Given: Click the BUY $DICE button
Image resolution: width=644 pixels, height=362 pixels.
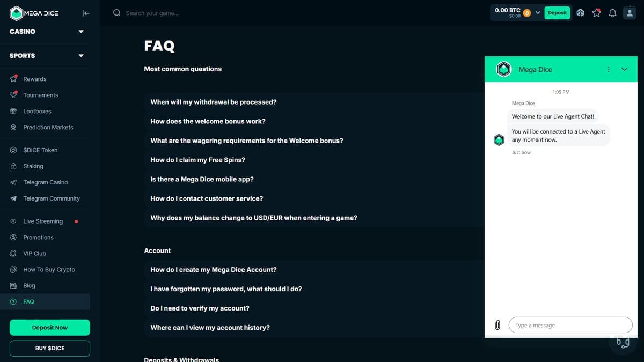Looking at the screenshot, I should click(50, 348).
